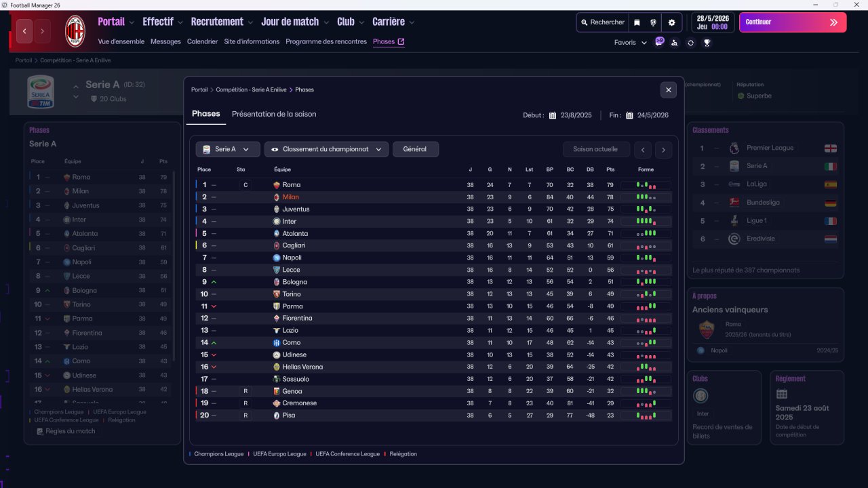Open the Programme des rencontres submenu item

pos(326,41)
